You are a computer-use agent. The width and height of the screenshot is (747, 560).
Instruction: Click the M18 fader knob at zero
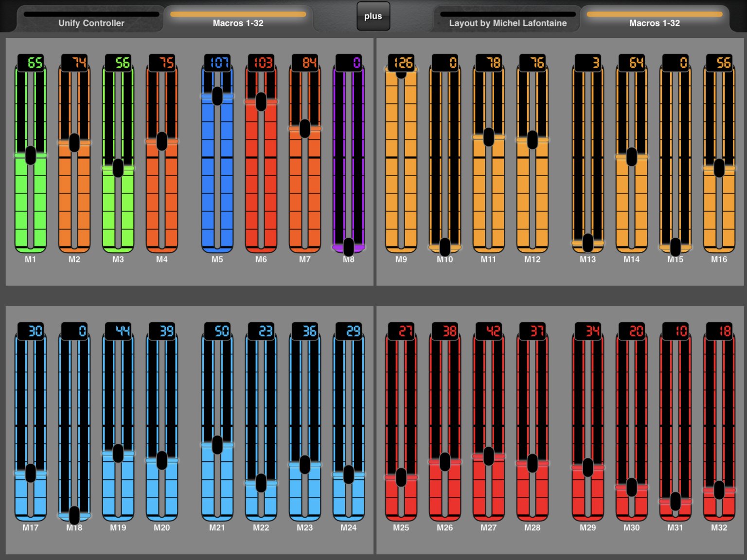click(x=74, y=515)
